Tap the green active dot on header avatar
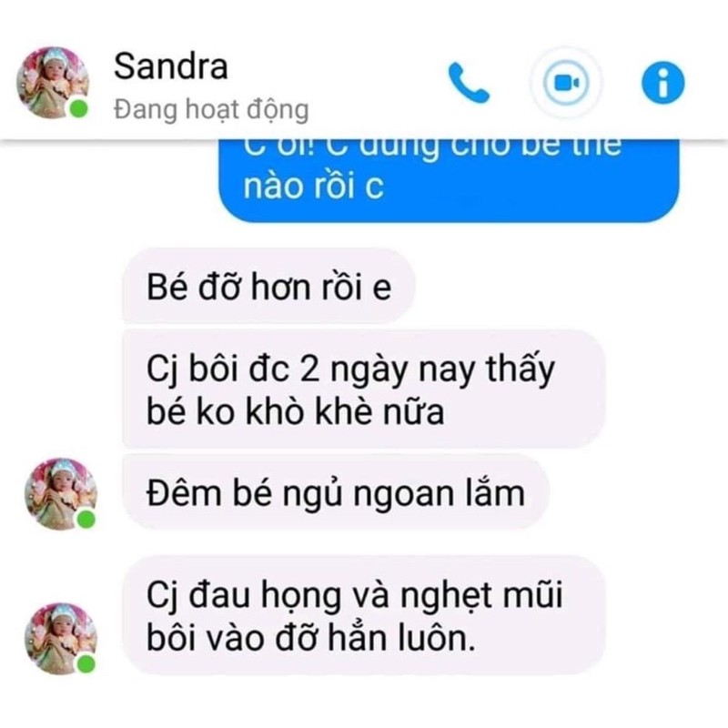Viewport: 728px width, 728px height. pyautogui.click(x=78, y=109)
